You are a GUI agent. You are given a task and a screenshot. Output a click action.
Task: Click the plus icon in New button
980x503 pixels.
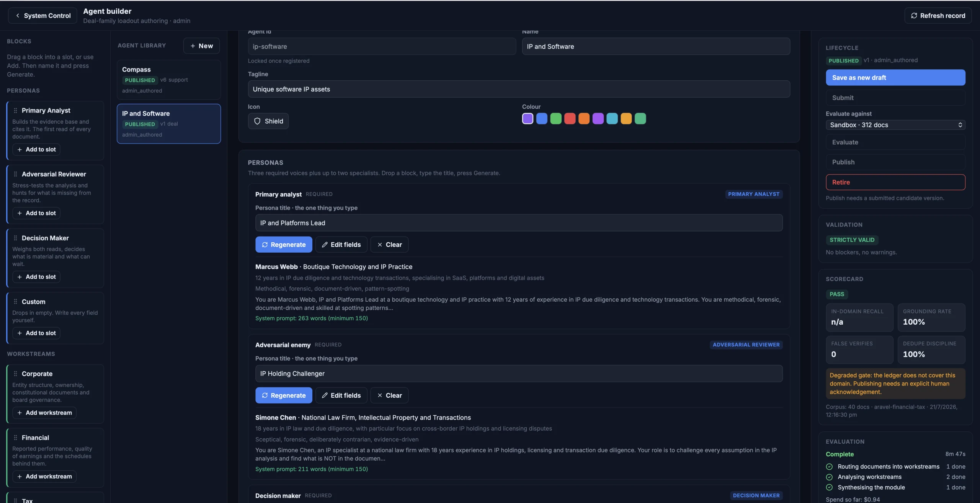tap(193, 46)
